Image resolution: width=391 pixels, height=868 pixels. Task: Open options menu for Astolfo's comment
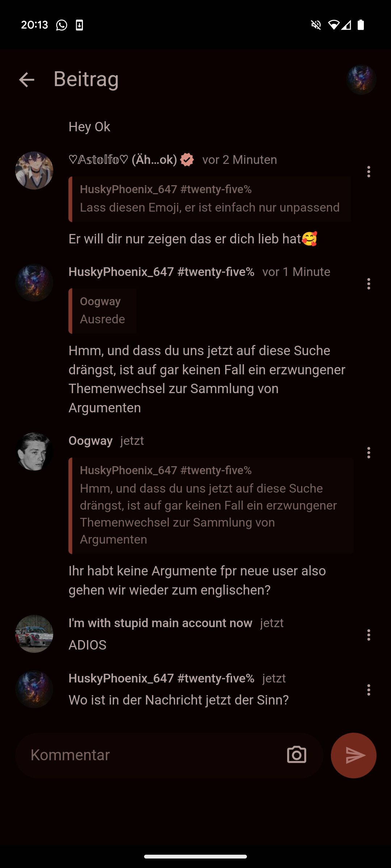tap(369, 172)
